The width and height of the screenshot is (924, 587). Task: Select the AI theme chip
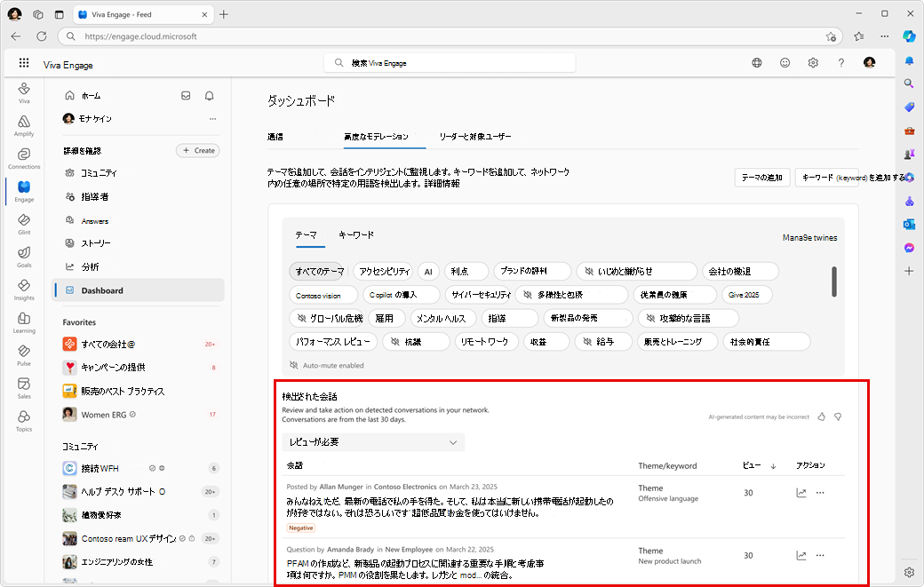click(x=428, y=272)
